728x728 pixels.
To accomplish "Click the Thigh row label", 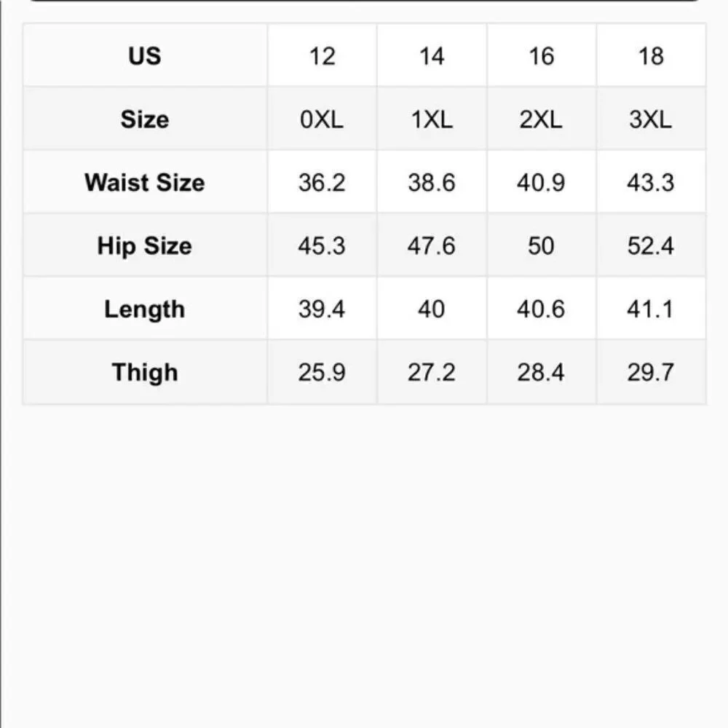I will (145, 372).
